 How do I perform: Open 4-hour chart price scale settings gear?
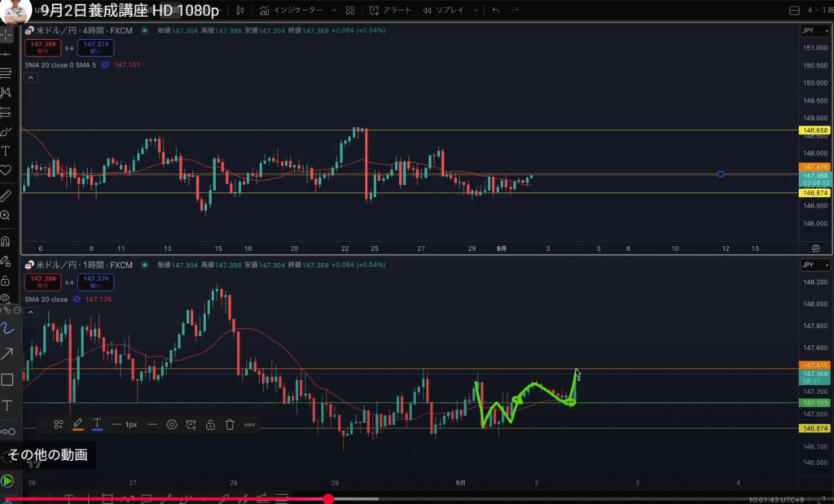tap(816, 248)
